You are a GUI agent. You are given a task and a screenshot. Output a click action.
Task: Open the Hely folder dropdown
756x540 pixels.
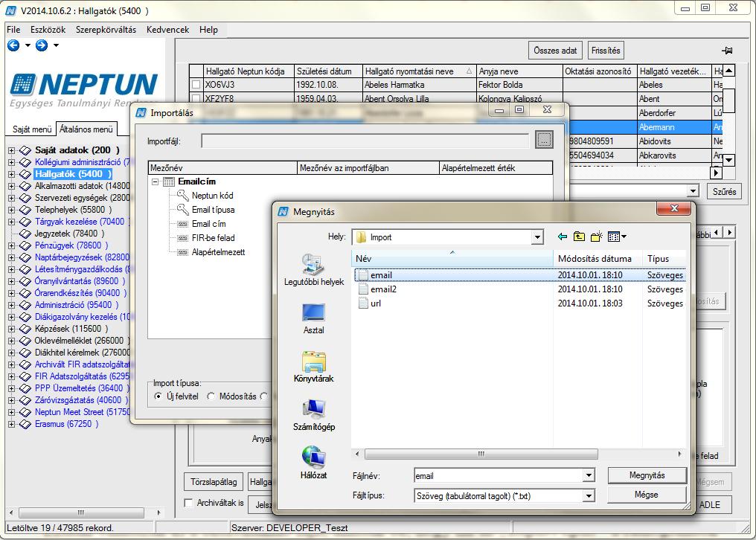point(537,237)
